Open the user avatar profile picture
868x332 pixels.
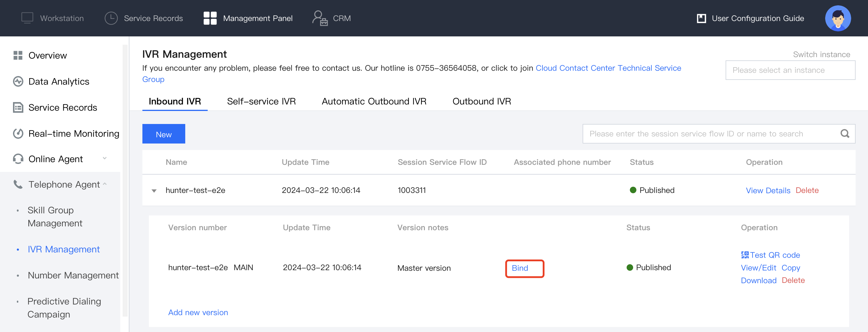838,18
